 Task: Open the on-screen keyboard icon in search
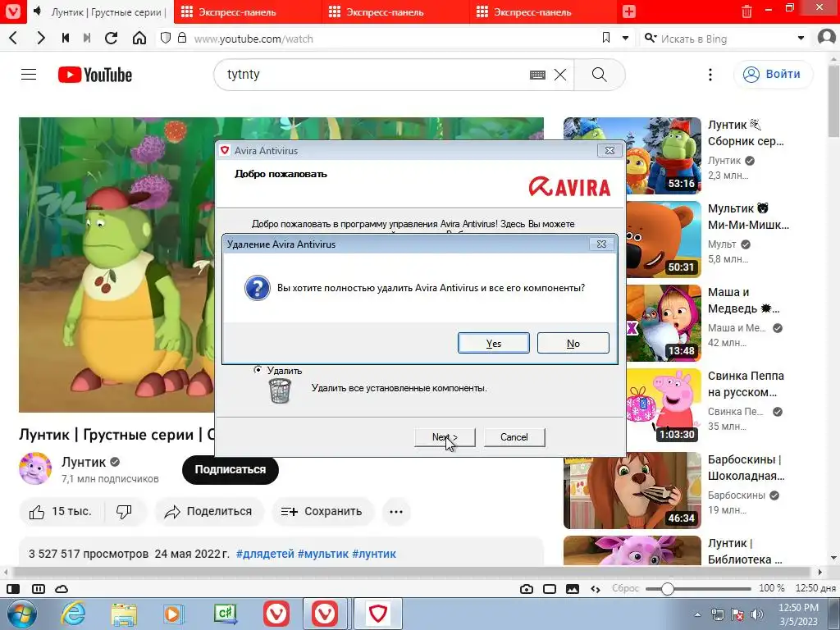point(537,75)
